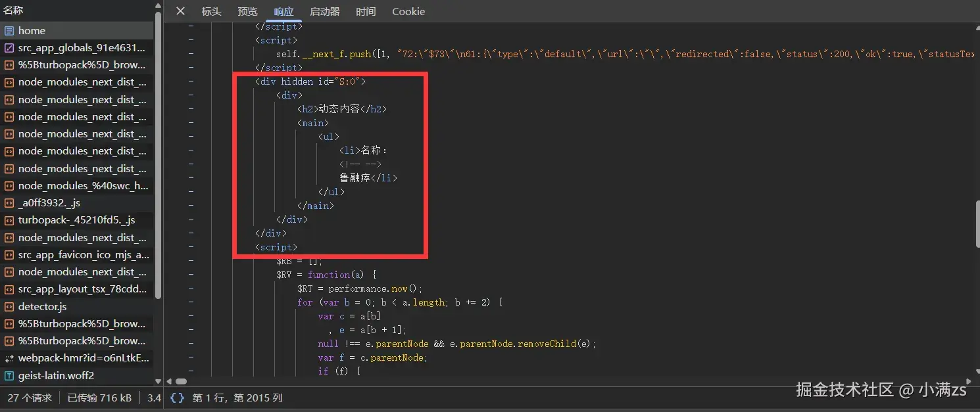
Task: Click the websocket icon beside webpack-hmr
Action: [9, 358]
